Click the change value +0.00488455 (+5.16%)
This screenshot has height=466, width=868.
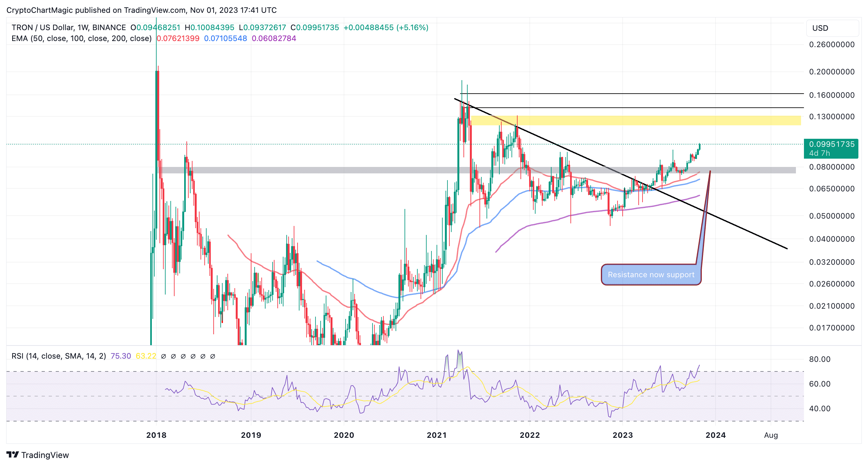(386, 27)
